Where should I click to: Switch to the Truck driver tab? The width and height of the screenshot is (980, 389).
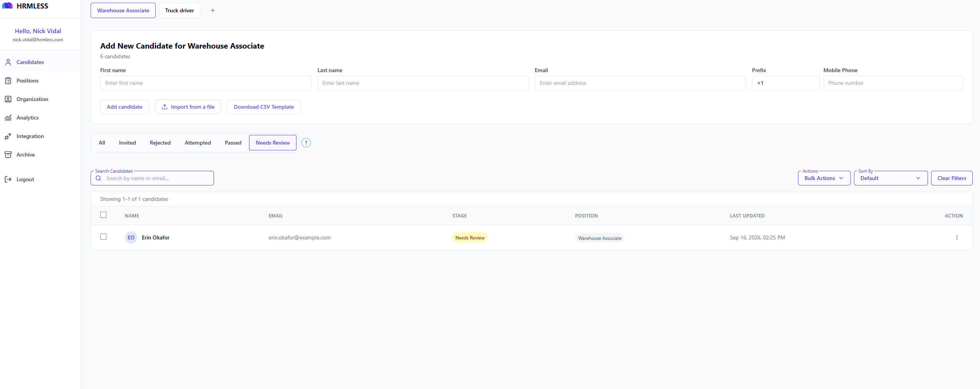coord(180,10)
